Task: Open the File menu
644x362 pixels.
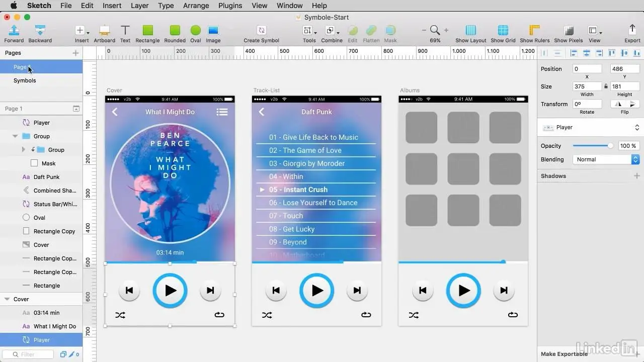Action: click(66, 6)
